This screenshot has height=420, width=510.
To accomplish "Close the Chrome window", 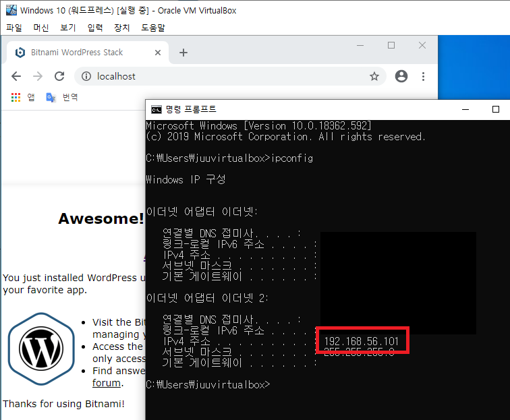I will [x=422, y=46].
